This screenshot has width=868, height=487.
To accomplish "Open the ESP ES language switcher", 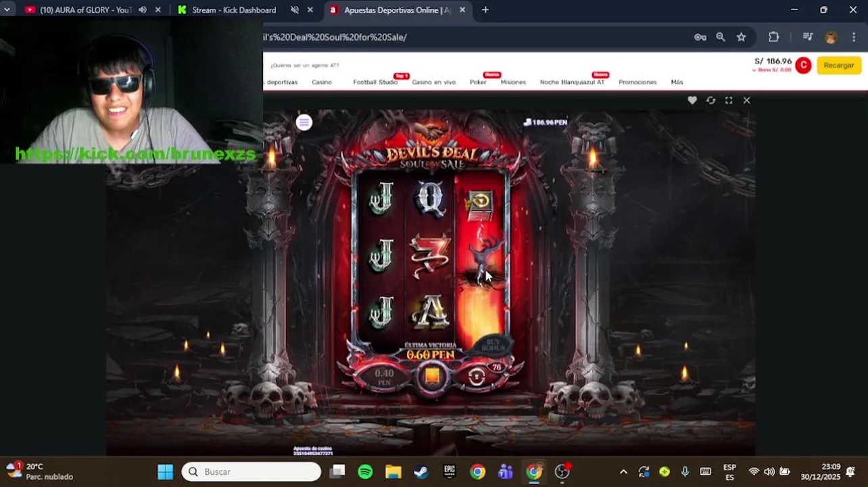I will pyautogui.click(x=729, y=471).
